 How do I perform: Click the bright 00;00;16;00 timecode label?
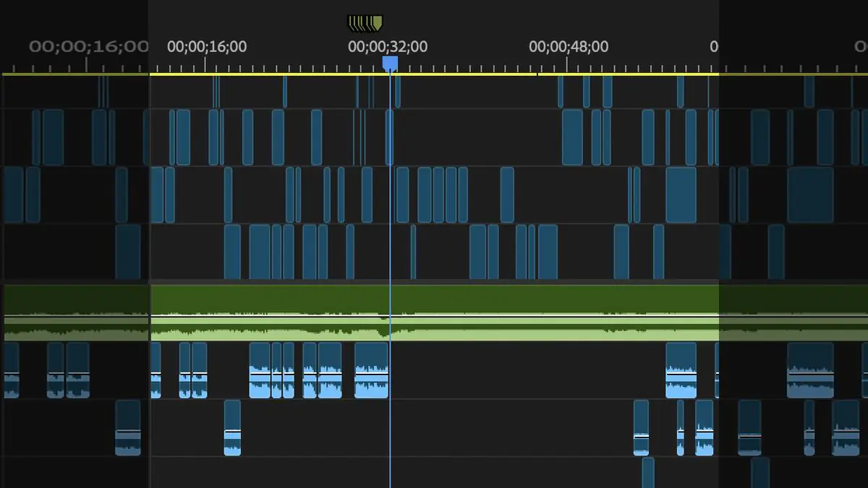click(207, 47)
